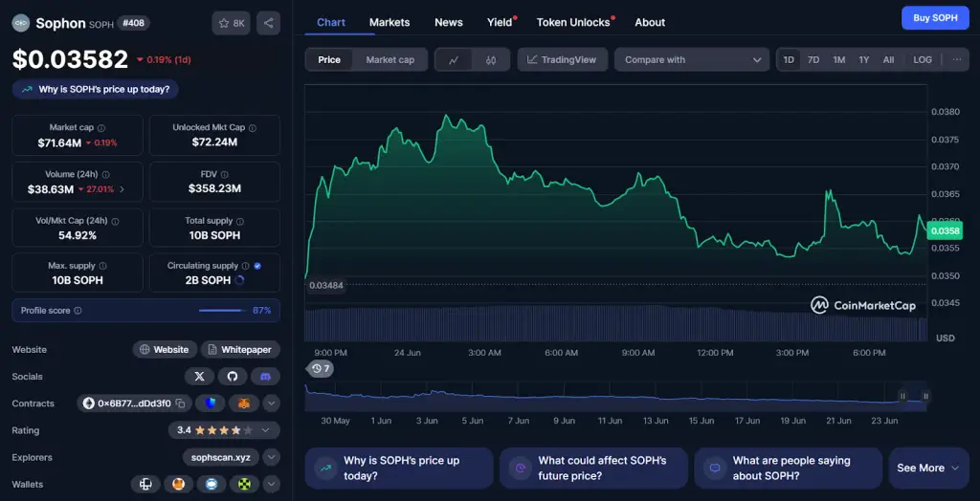This screenshot has height=501, width=980.
Task: Click What could affect SOPH's future price
Action: click(593, 468)
